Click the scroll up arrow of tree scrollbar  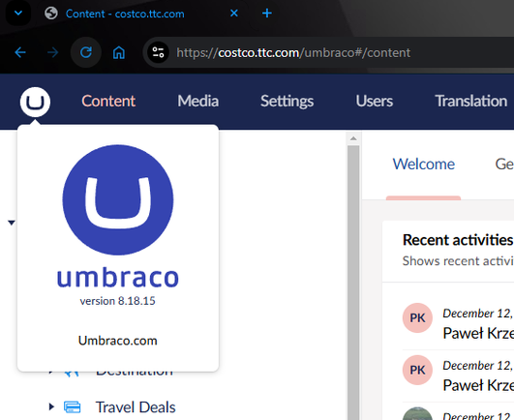pyautogui.click(x=353, y=138)
